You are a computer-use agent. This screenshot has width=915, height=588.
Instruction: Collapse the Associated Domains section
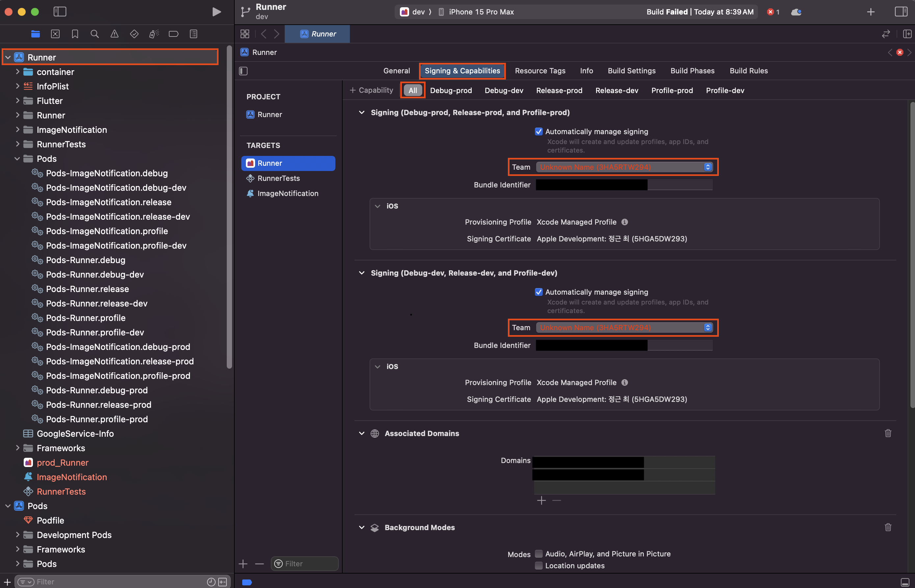361,433
